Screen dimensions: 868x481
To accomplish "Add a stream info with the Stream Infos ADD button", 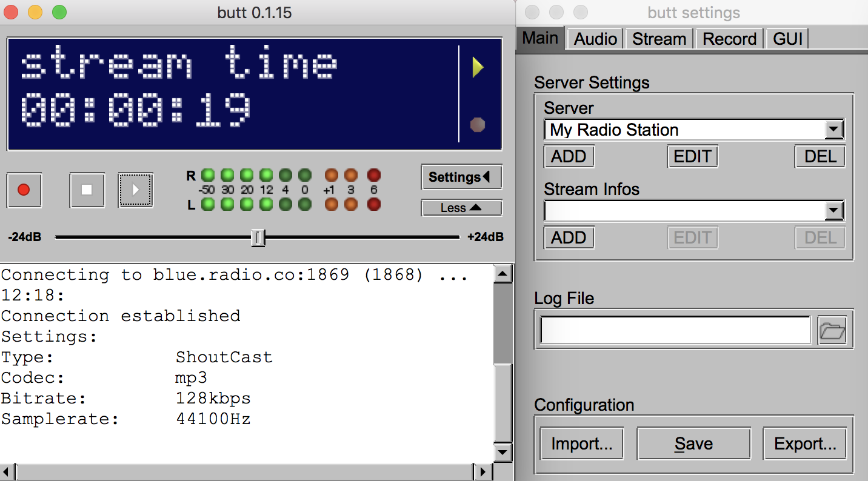I will pyautogui.click(x=569, y=237).
